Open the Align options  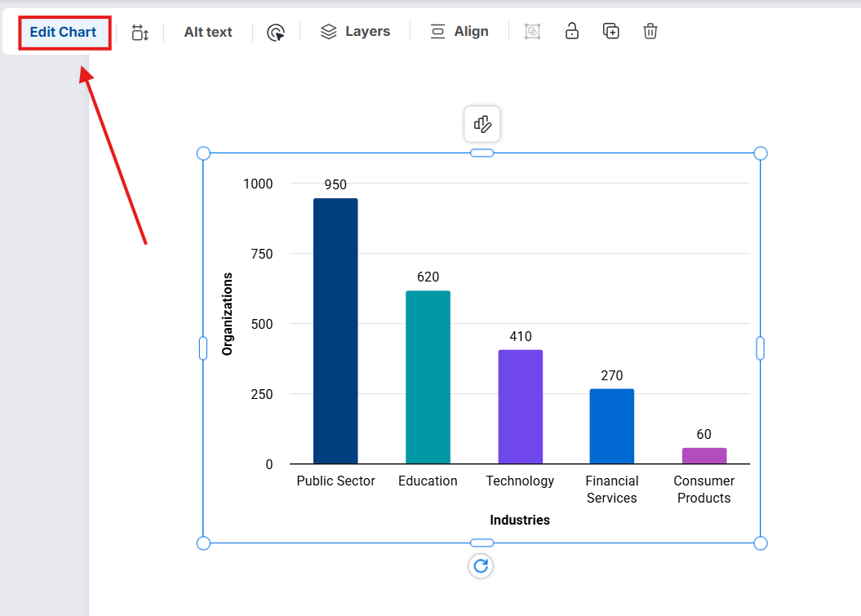pos(459,31)
